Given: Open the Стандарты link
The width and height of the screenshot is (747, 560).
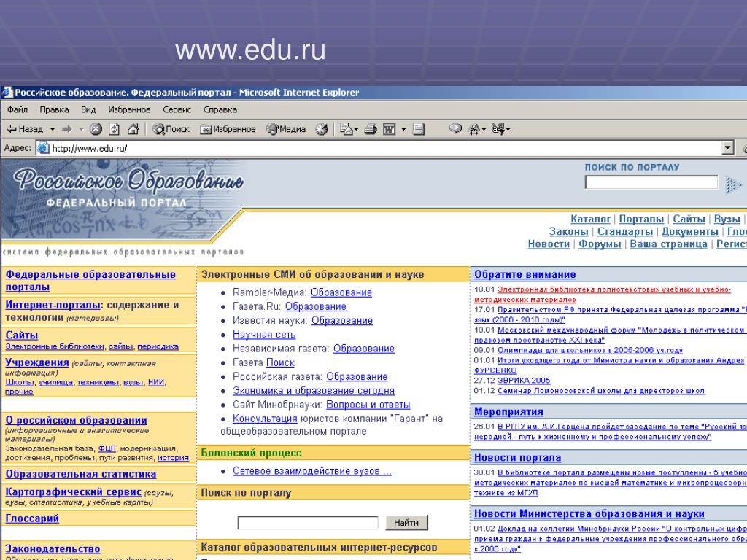Looking at the screenshot, I should tap(625, 231).
